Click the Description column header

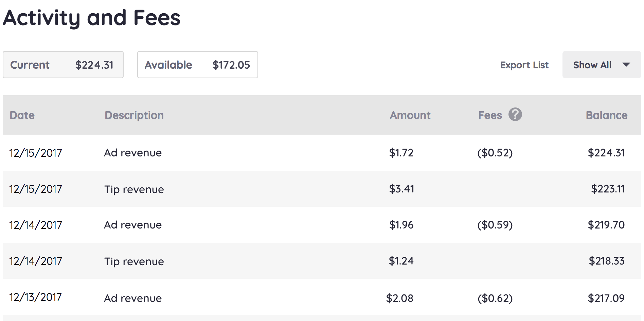pyautogui.click(x=134, y=115)
